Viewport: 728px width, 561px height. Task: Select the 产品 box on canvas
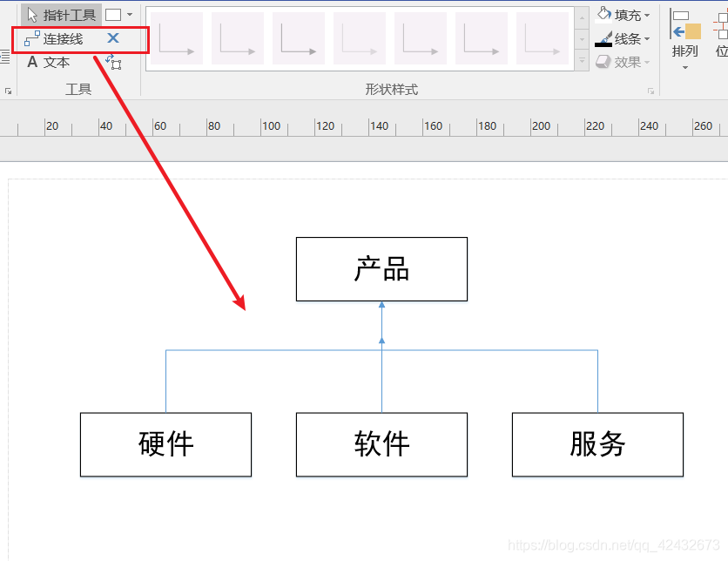381,269
